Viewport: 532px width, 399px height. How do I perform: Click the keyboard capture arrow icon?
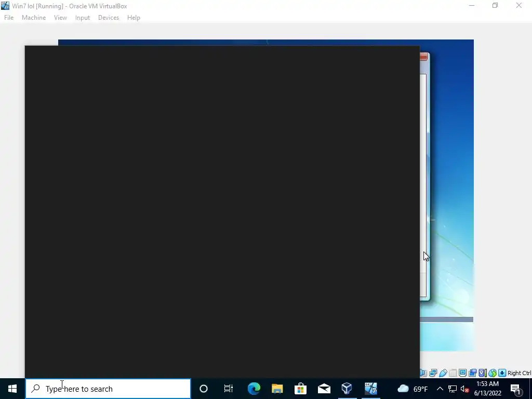click(502, 373)
